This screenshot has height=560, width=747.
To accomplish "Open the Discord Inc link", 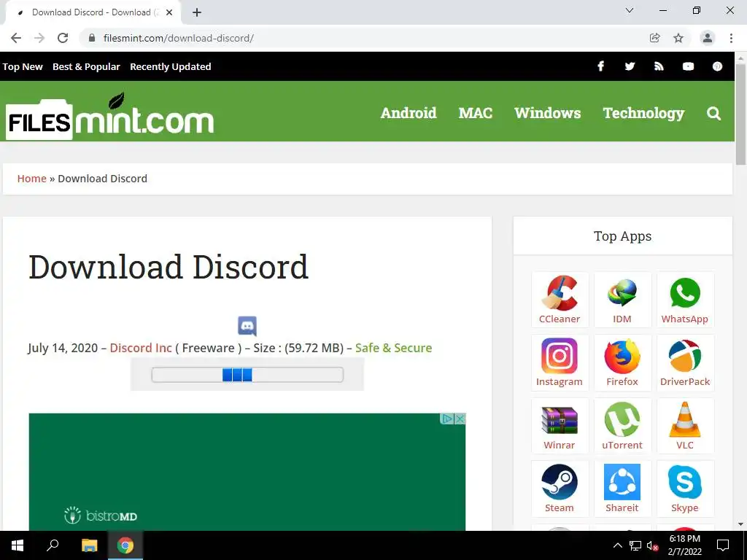I will pyautogui.click(x=141, y=348).
